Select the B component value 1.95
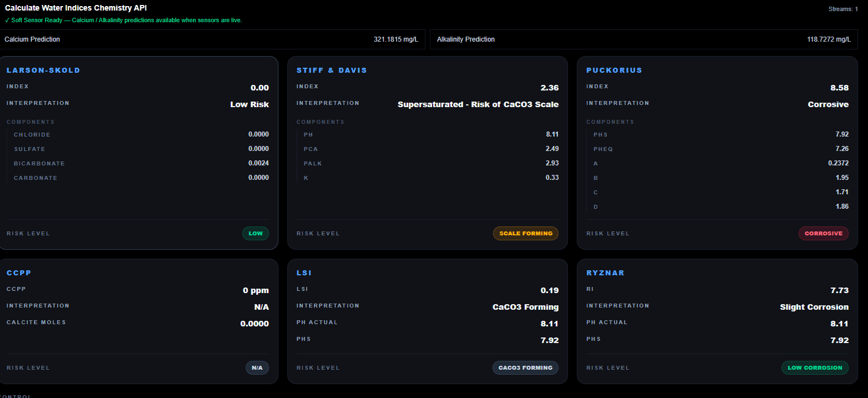Screen dimensions: 868x398 pyautogui.click(x=842, y=178)
